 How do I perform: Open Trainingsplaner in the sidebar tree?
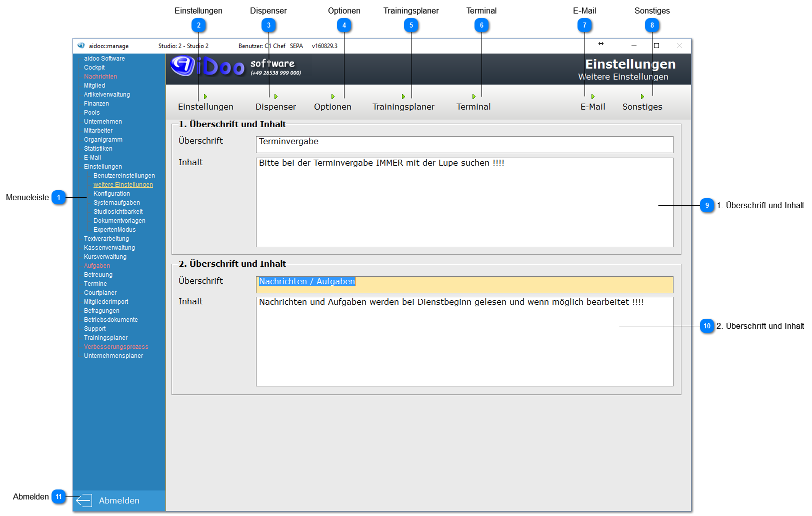(106, 338)
